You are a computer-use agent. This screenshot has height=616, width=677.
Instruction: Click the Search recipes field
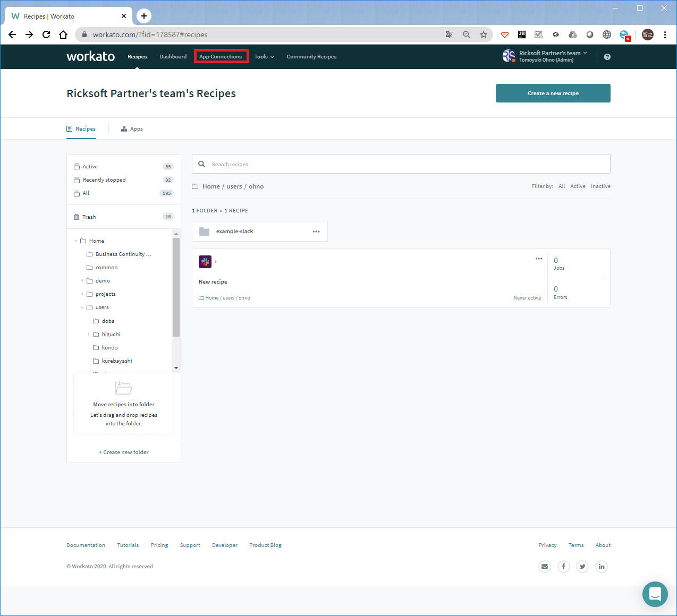[x=401, y=164]
